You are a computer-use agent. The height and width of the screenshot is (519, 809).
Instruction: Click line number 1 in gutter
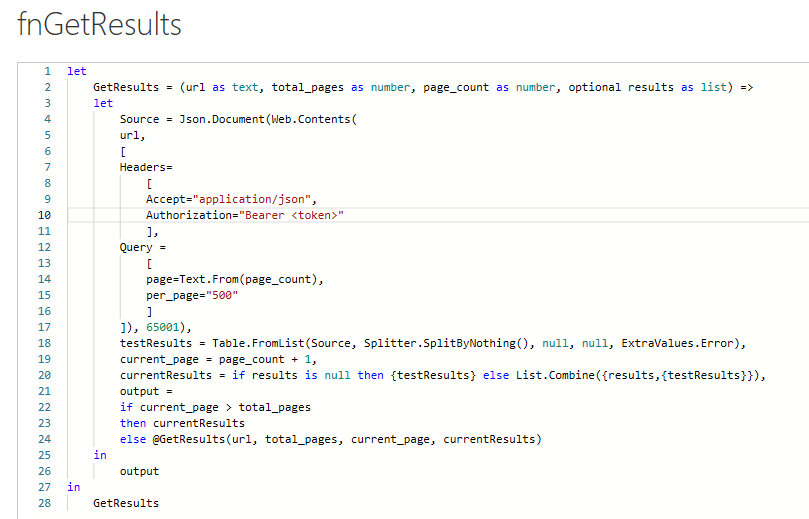click(x=47, y=71)
